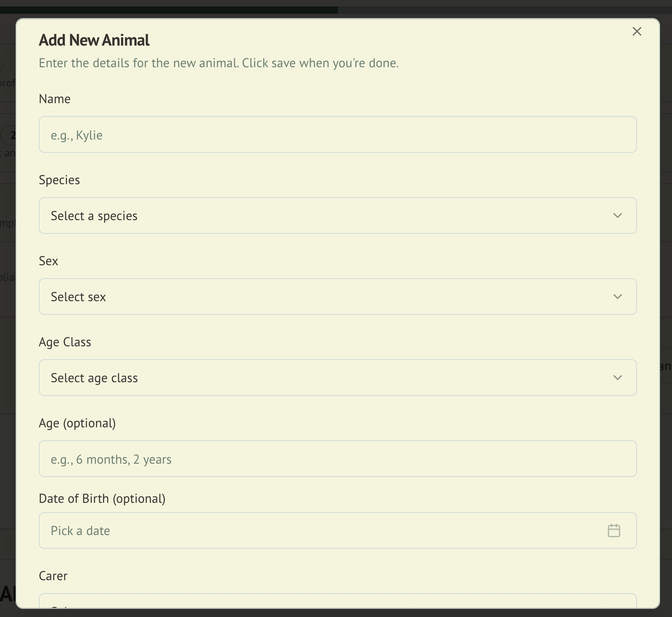Click the Age Class label

click(x=65, y=342)
